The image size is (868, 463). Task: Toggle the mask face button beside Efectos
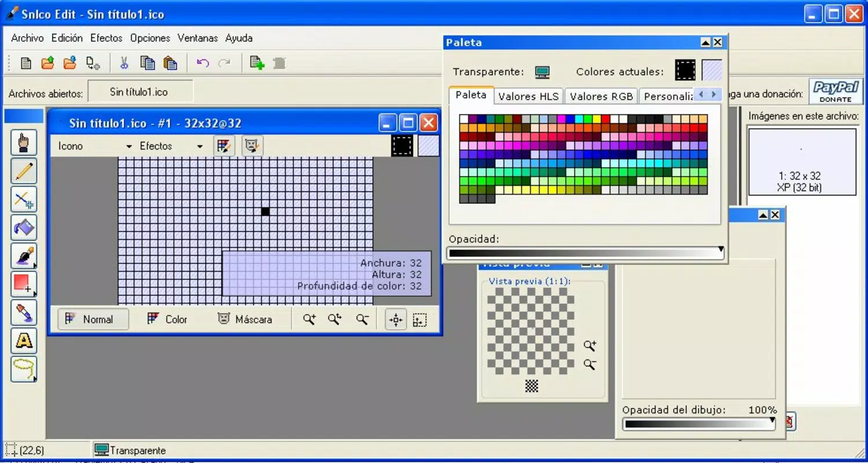[252, 146]
